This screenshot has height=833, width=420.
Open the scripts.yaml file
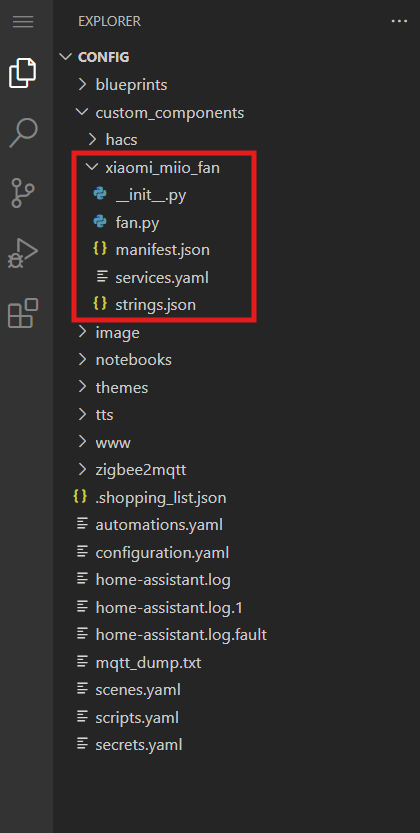point(137,718)
